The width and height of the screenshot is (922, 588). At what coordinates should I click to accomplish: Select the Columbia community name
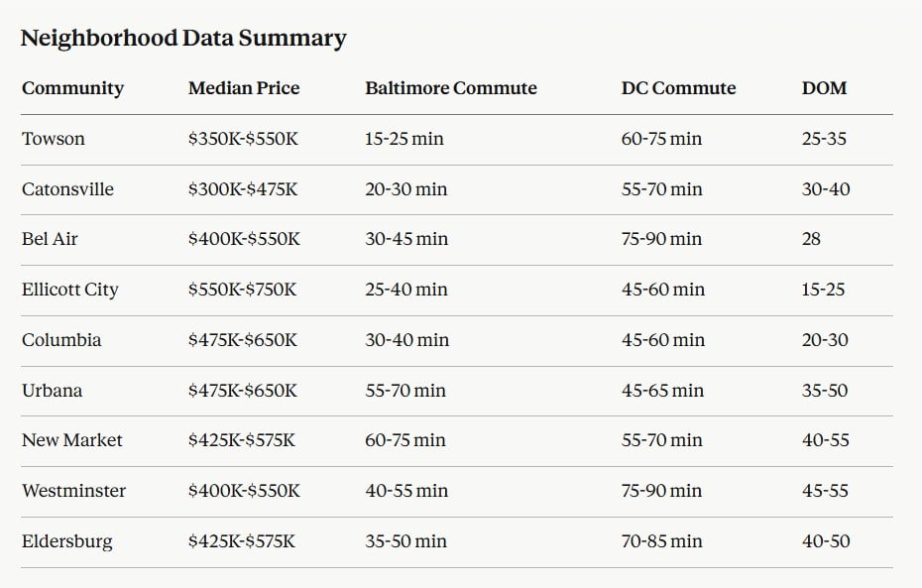(x=61, y=340)
